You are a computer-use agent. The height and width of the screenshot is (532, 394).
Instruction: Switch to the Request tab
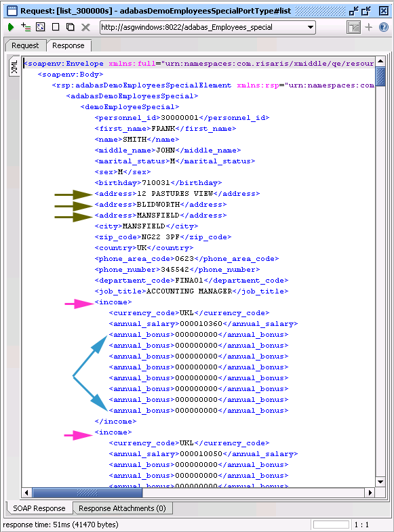26,45
